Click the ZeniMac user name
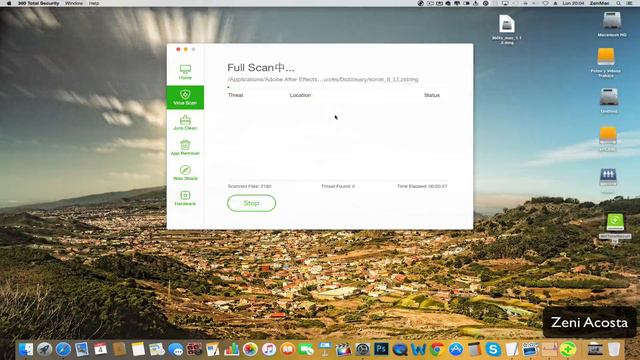640x360 pixels. click(599, 3)
